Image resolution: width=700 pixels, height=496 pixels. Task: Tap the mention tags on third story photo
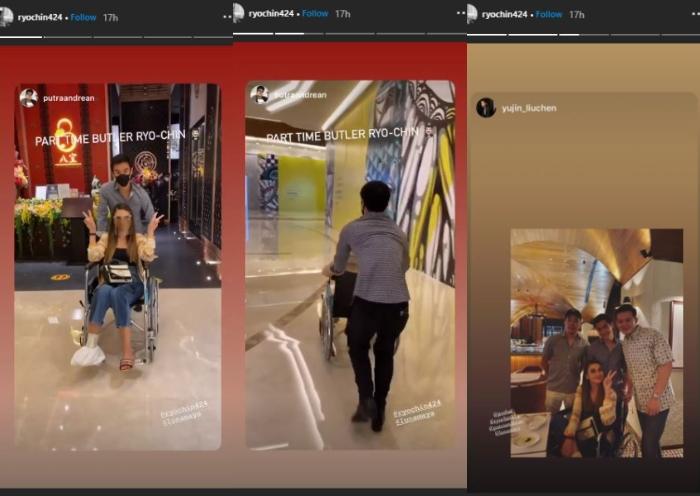505,421
